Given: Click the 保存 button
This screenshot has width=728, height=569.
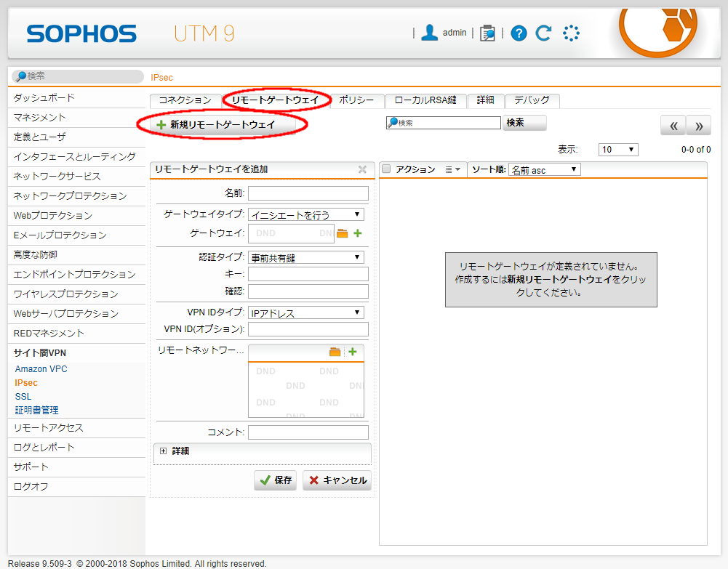Looking at the screenshot, I should pos(275,480).
